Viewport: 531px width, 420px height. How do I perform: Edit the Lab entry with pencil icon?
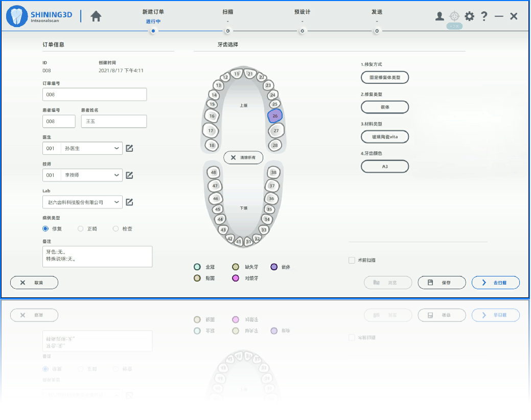point(130,202)
